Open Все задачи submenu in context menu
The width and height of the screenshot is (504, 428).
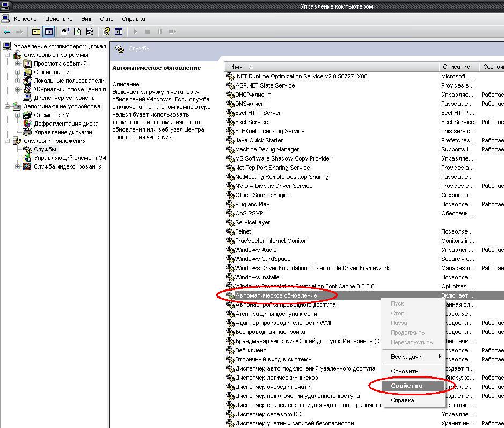(x=413, y=357)
